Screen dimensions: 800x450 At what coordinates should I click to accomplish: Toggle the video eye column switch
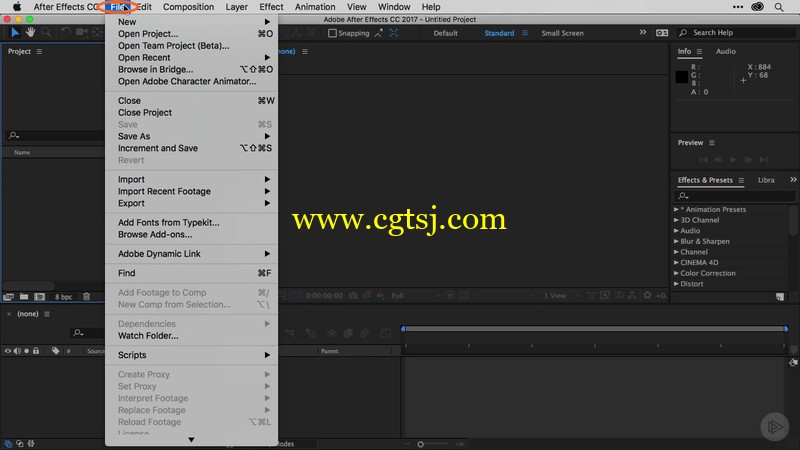pyautogui.click(x=8, y=351)
